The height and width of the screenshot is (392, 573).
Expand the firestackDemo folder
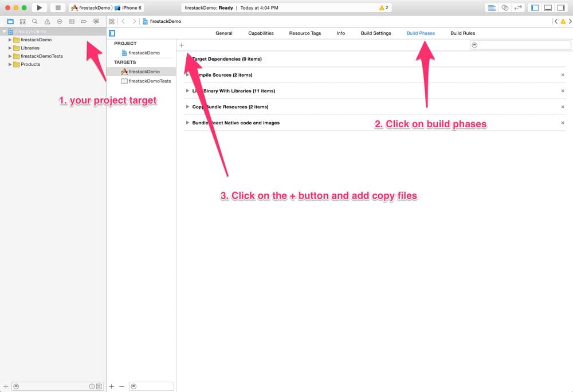pos(10,40)
